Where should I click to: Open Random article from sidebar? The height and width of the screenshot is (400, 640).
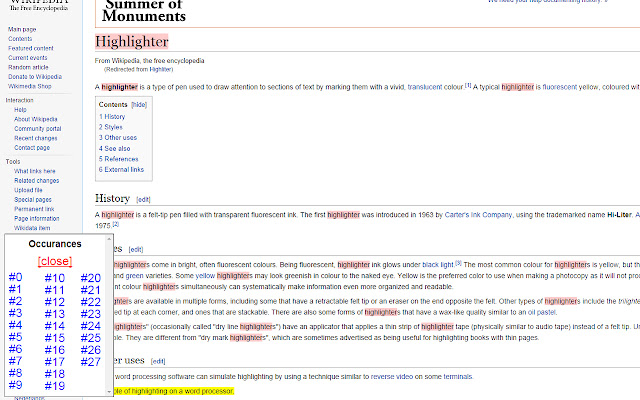point(28,67)
